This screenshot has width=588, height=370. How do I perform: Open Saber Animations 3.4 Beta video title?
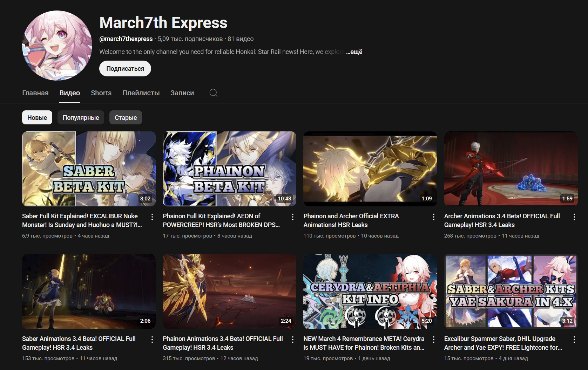[x=79, y=343]
